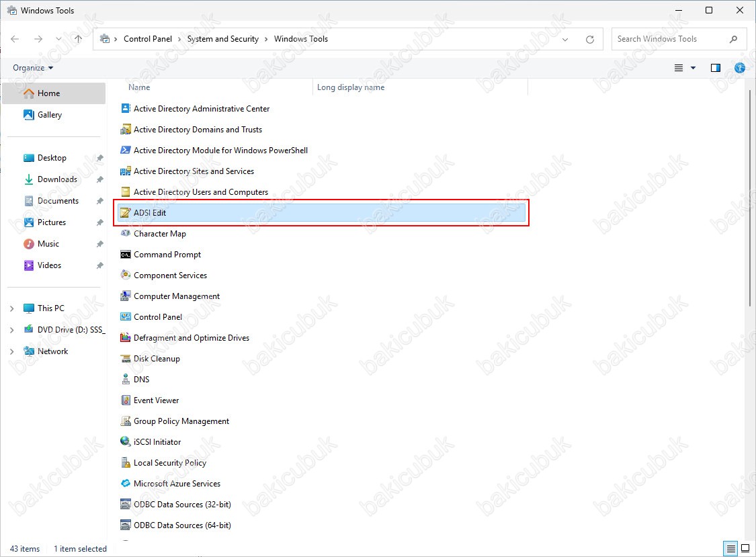The width and height of the screenshot is (756, 557).
Task: Click the Back navigation arrow
Action: (x=15, y=39)
